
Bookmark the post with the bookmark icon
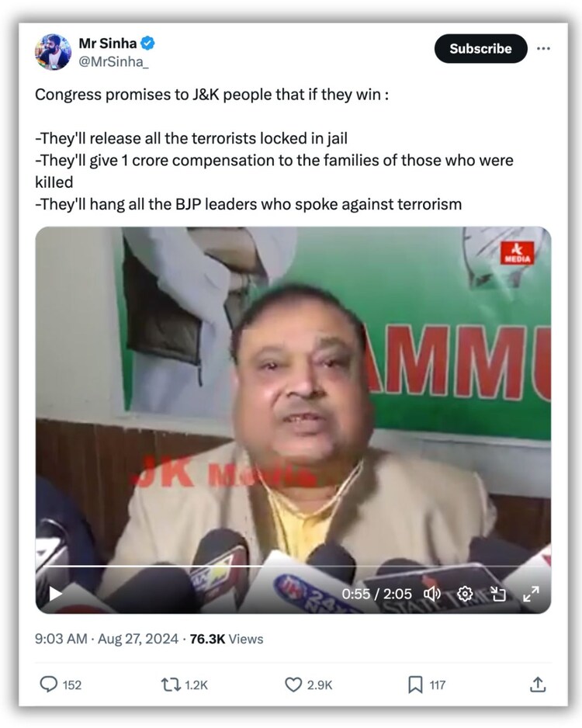415,685
